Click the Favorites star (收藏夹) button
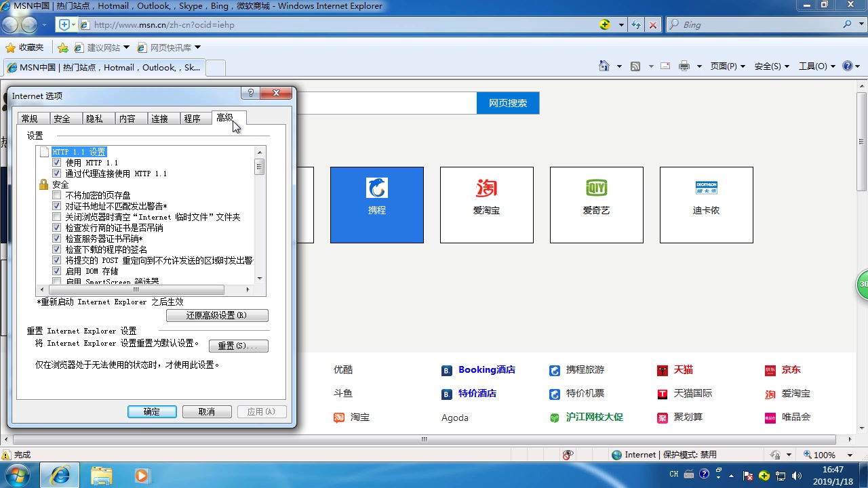The image size is (868, 488). coord(24,47)
